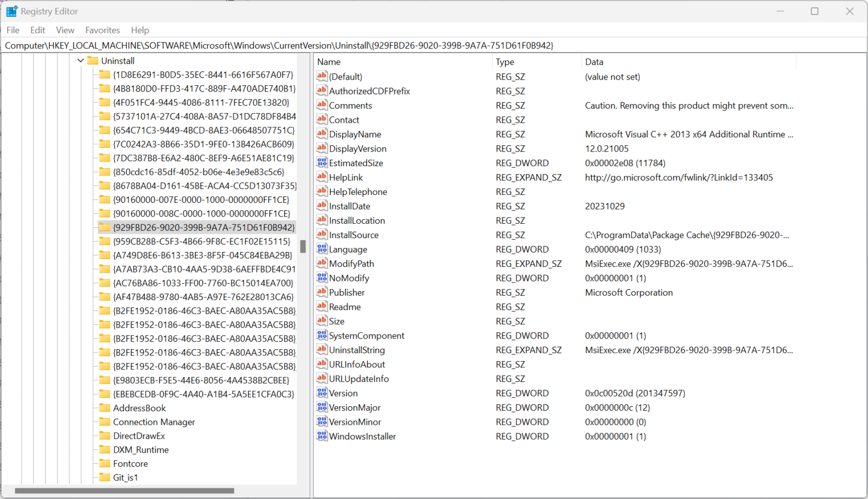Collapse the Uninstall tree node
Image resolution: width=868 pixels, height=499 pixels.
(x=81, y=60)
